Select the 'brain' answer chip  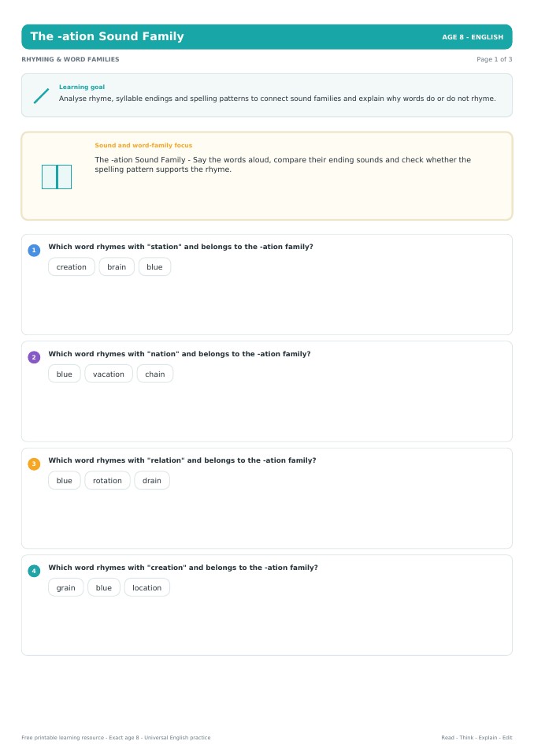(x=117, y=266)
